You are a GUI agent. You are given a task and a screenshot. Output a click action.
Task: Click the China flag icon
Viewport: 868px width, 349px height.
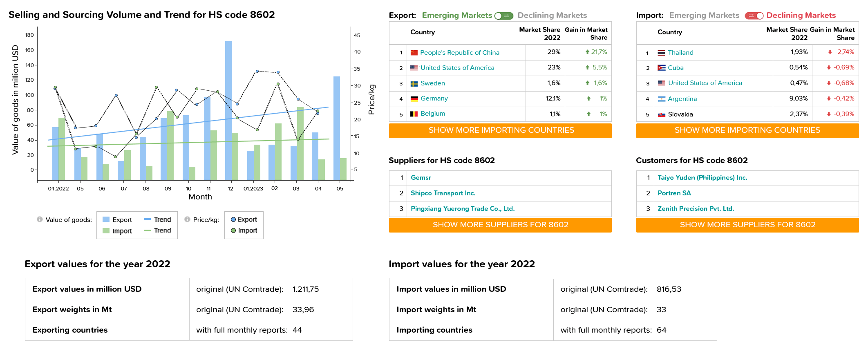[414, 53]
